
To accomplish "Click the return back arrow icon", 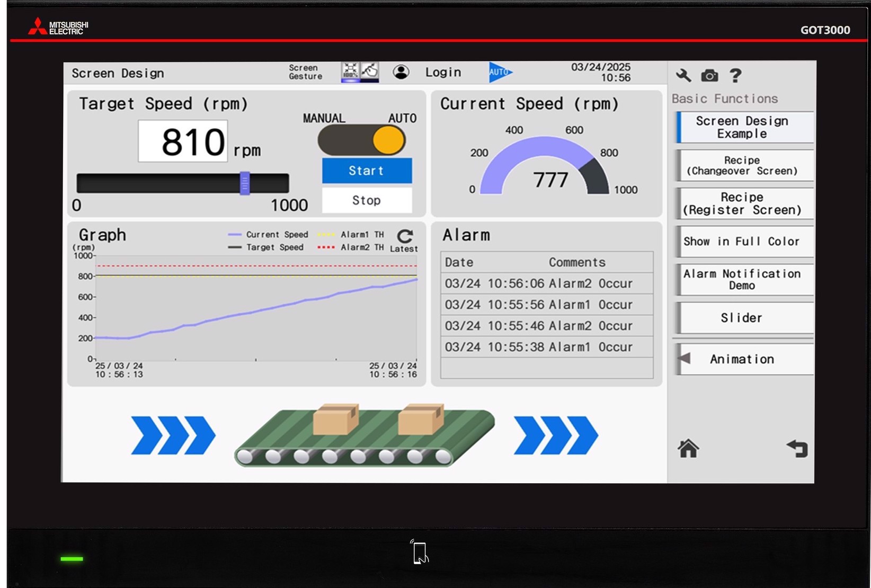I will [x=797, y=449].
